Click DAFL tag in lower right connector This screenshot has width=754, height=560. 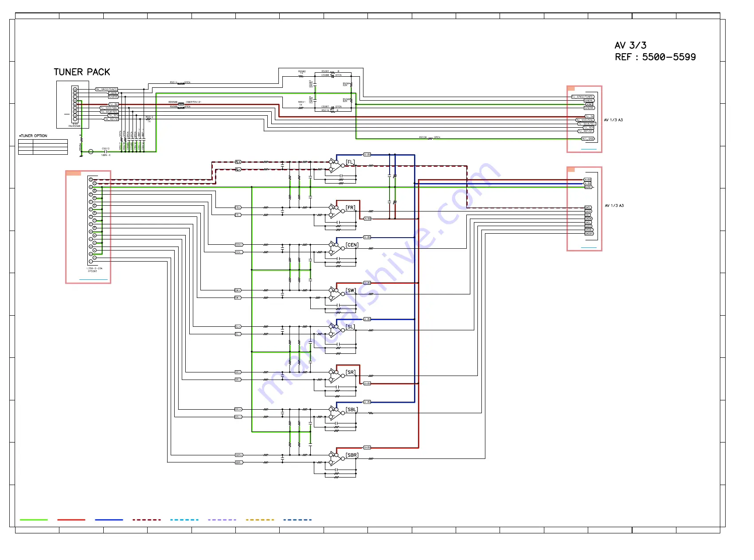[x=588, y=208]
